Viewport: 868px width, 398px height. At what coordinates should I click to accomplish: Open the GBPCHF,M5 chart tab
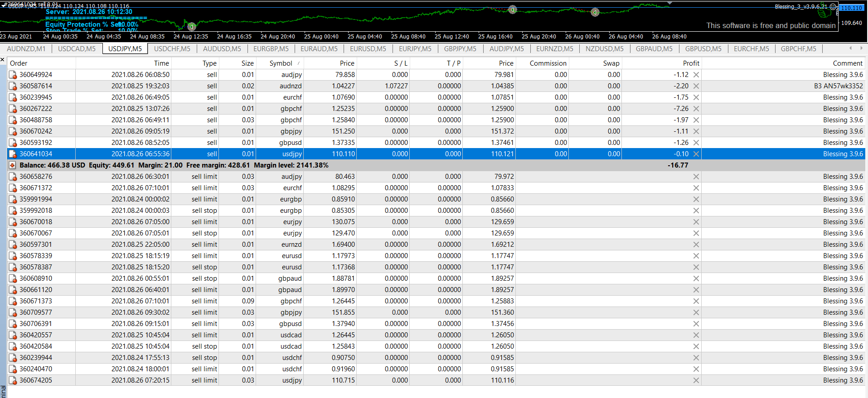(799, 49)
